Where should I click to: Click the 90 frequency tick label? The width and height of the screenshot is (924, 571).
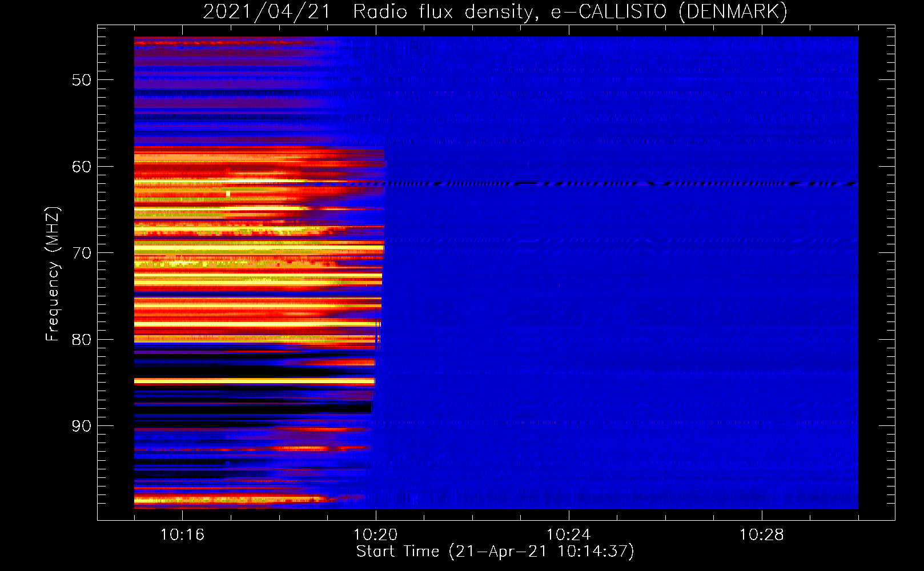click(x=82, y=426)
